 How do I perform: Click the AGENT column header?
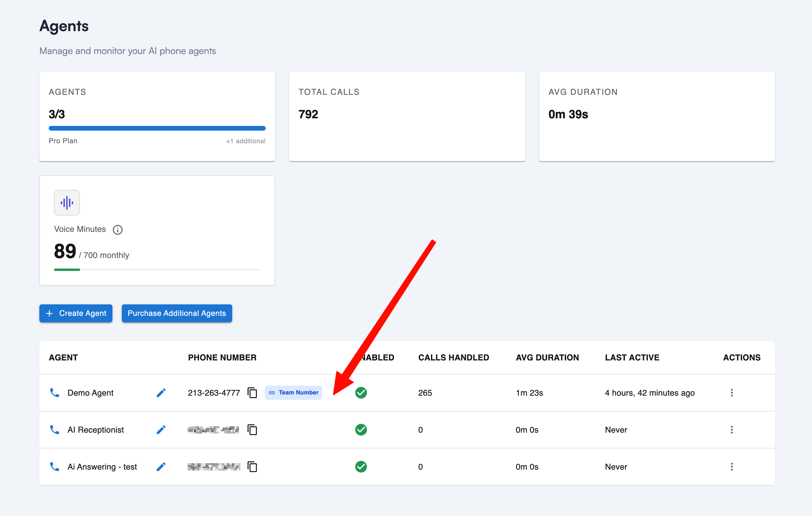coord(63,358)
